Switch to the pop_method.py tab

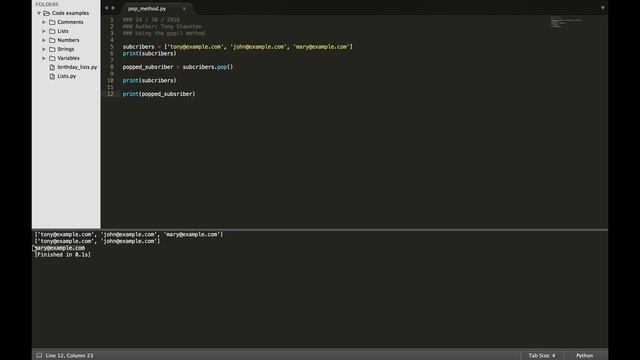pos(147,9)
